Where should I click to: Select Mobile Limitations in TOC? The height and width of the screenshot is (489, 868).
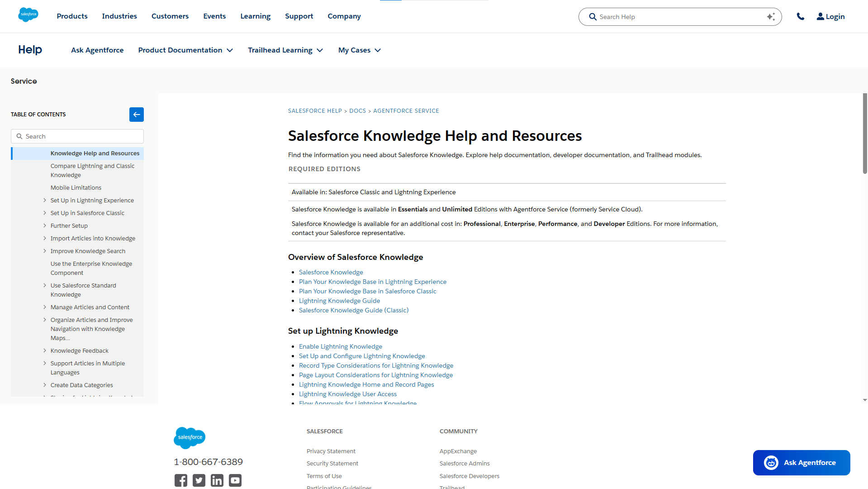(76, 188)
